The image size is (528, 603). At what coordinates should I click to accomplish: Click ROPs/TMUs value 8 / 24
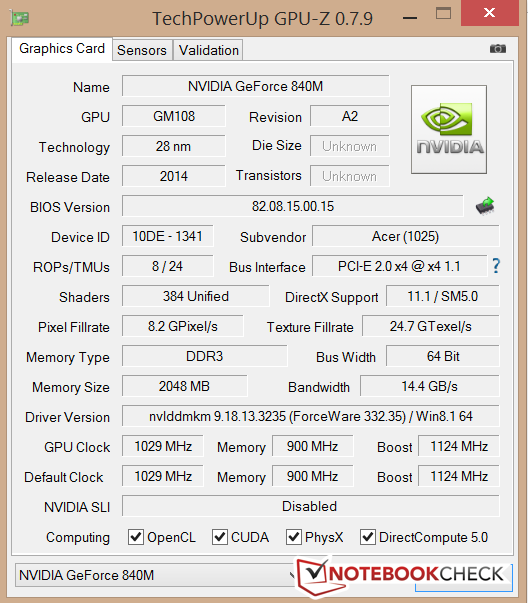[x=168, y=266]
